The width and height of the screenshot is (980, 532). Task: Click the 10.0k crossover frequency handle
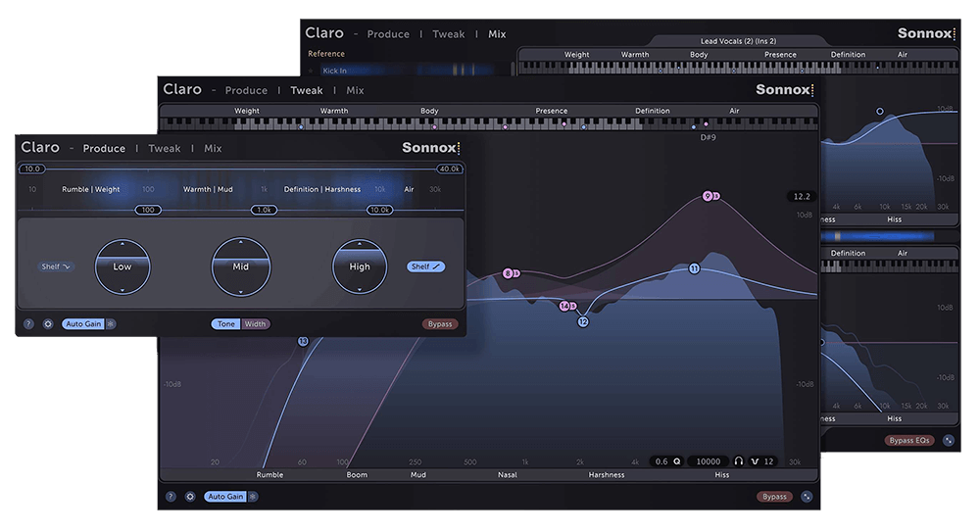[x=380, y=210]
